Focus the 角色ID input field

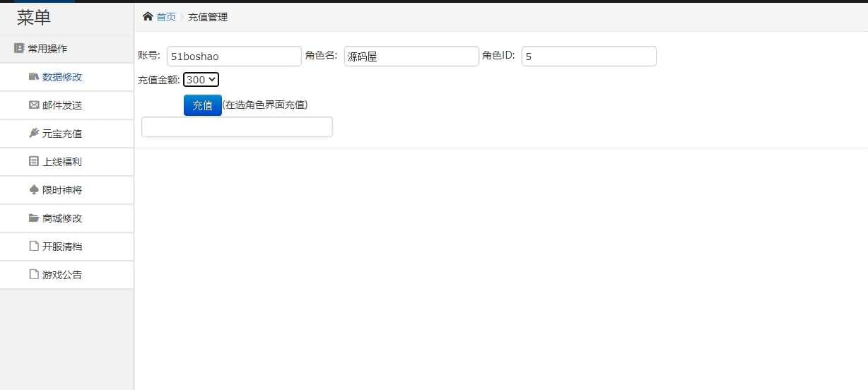coord(589,57)
